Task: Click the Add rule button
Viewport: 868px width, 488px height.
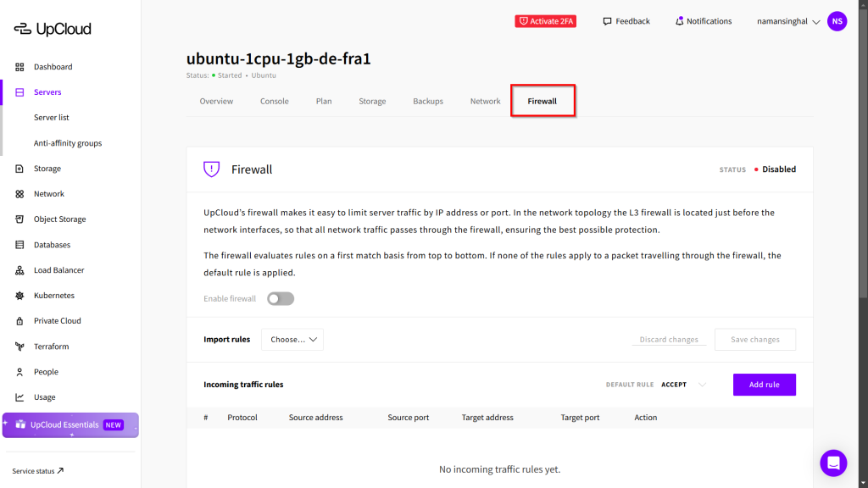Action: coord(764,385)
